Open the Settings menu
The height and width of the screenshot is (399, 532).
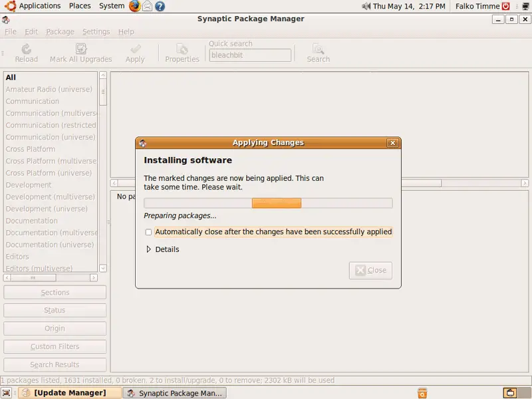[96, 32]
